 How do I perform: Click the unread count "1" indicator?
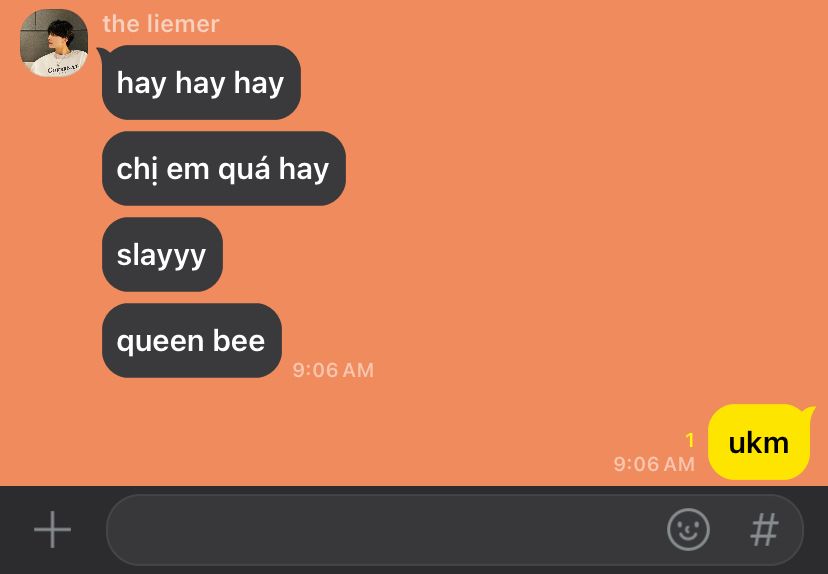click(x=690, y=440)
